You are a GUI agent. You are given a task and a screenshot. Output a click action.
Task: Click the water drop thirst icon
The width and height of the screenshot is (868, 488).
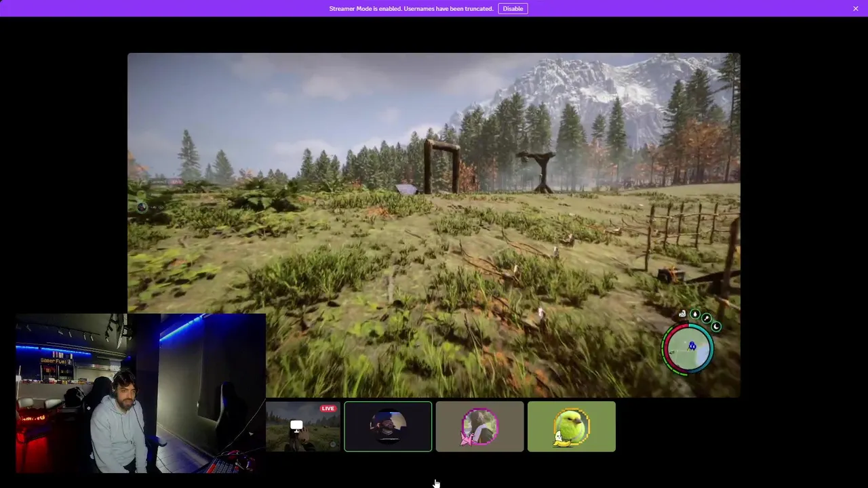click(x=695, y=314)
